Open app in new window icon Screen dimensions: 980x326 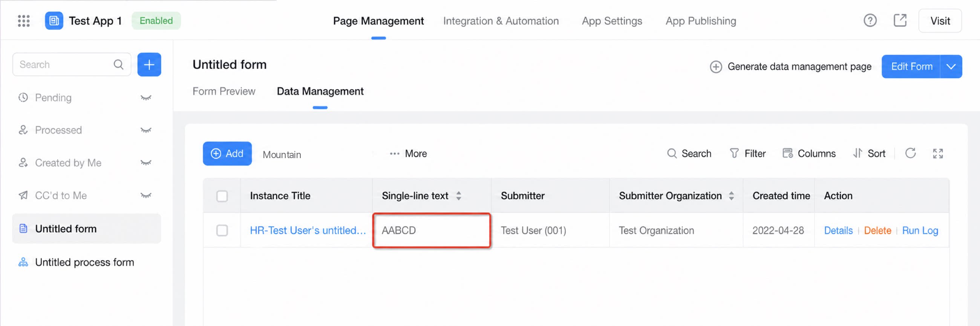click(x=900, y=21)
